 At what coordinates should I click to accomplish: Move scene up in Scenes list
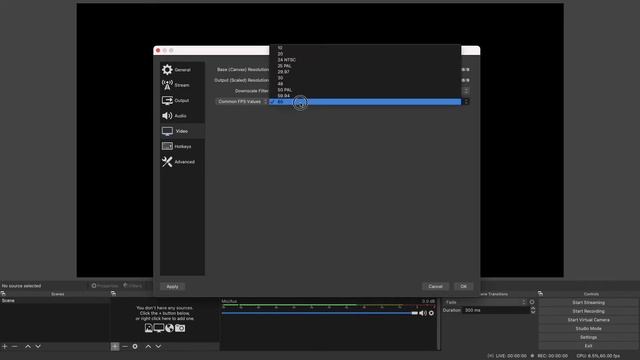(x=28, y=347)
